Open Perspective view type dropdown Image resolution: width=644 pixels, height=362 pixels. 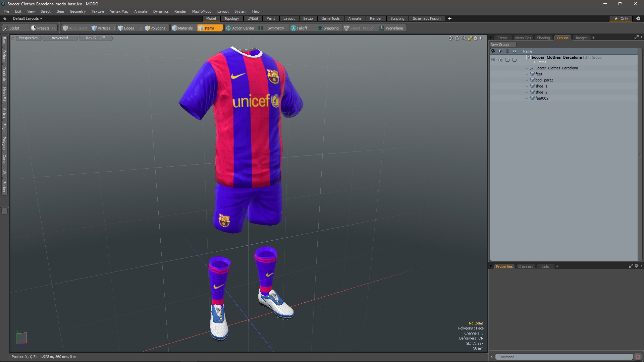coord(28,38)
